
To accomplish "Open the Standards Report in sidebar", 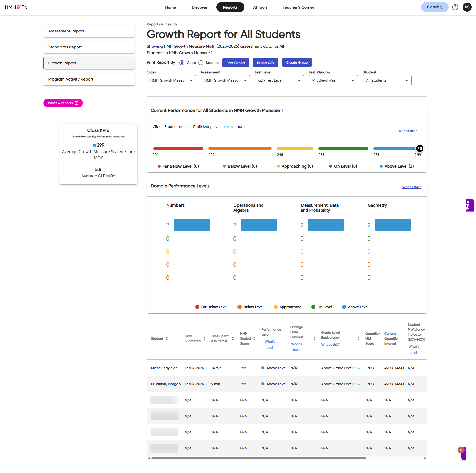I will click(x=89, y=47).
